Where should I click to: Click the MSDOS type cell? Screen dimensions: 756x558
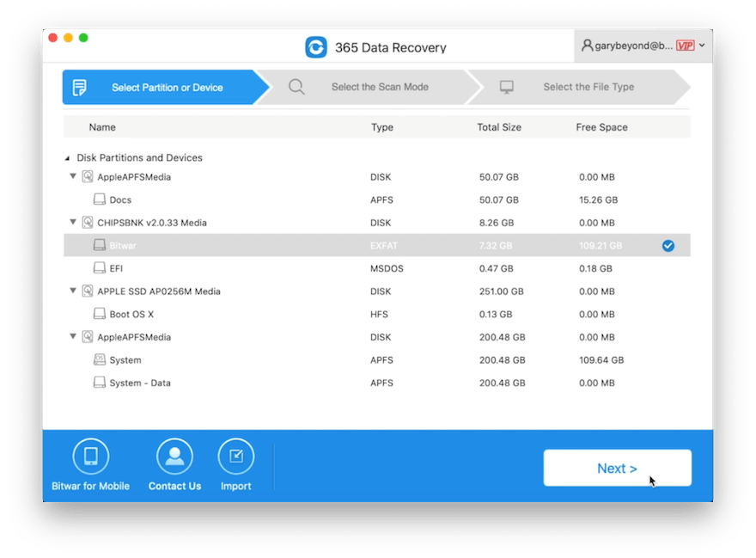(387, 268)
